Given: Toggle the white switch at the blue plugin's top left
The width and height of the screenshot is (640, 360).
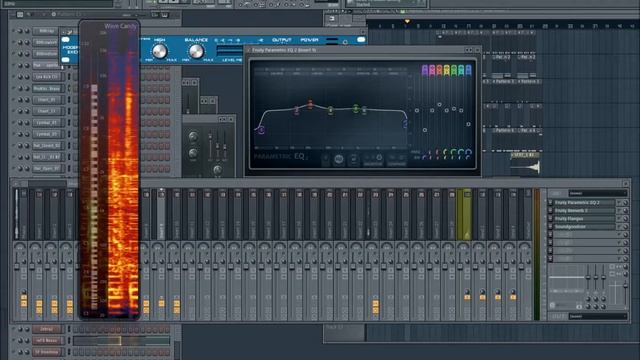Looking at the screenshot, I should [x=65, y=40].
